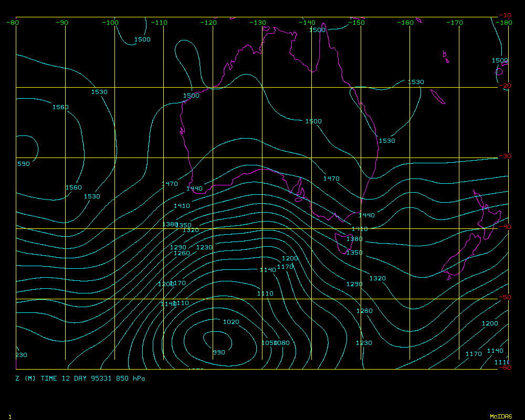Screen dimensions: 525x420
Task: Select the -50 latitude label
Action: 505,297
